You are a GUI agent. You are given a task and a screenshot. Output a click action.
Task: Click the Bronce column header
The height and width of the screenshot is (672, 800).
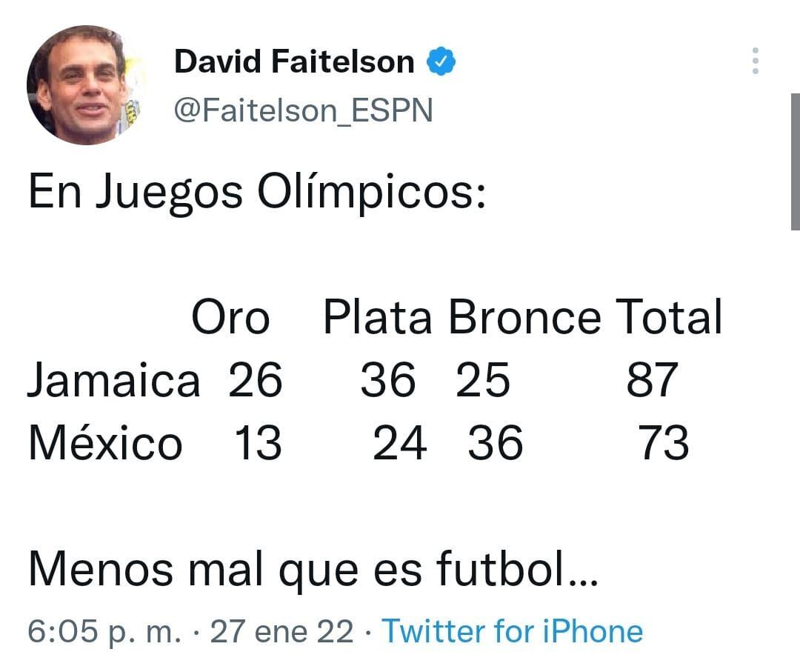[x=524, y=319]
